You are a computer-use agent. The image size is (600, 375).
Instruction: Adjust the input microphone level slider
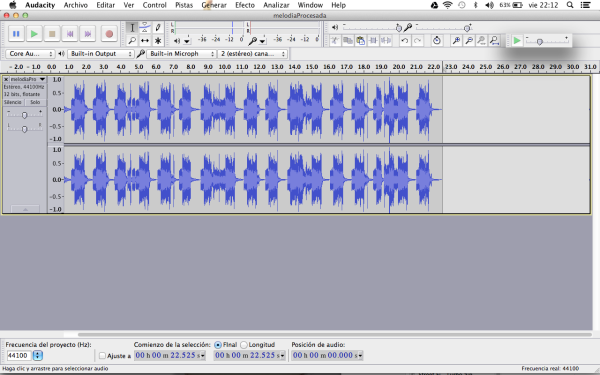444,28
